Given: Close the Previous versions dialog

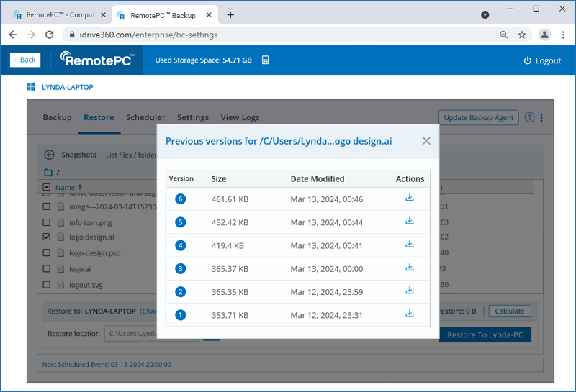Looking at the screenshot, I should (426, 141).
